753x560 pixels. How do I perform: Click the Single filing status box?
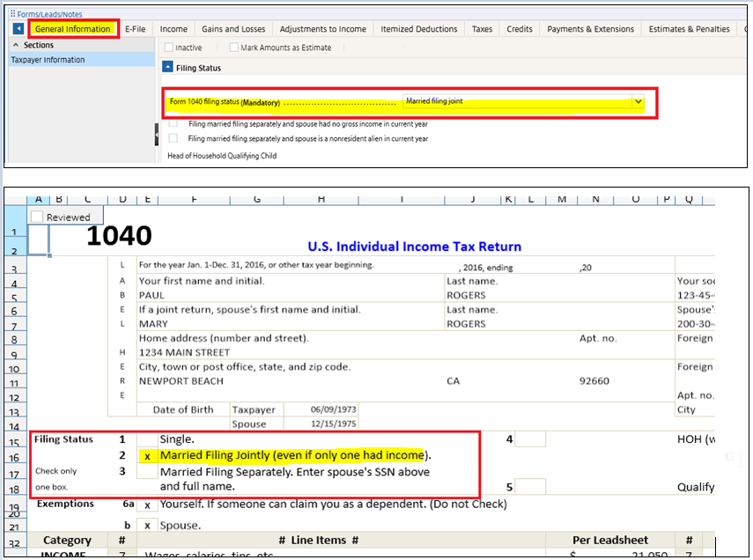click(x=148, y=438)
